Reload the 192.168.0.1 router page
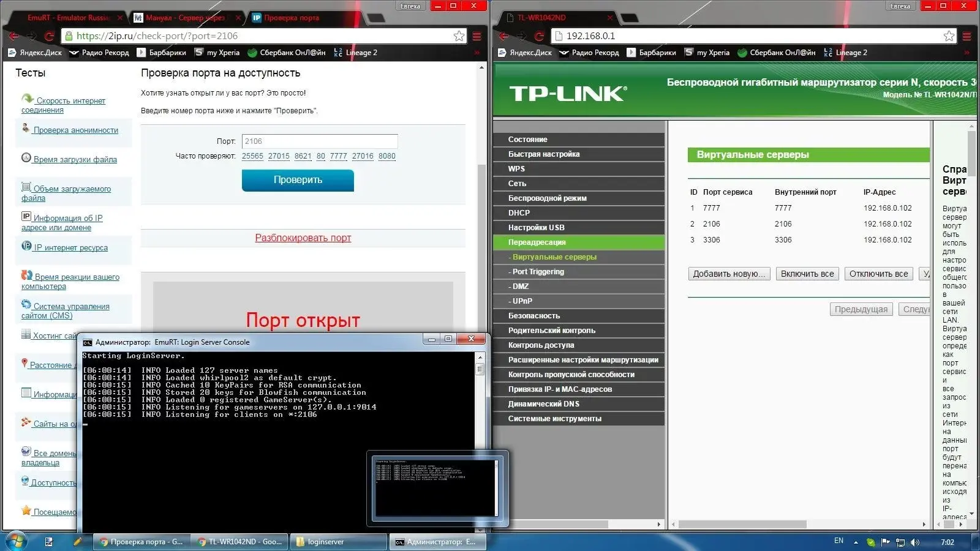Screen dimensions: 980x551 point(540,36)
